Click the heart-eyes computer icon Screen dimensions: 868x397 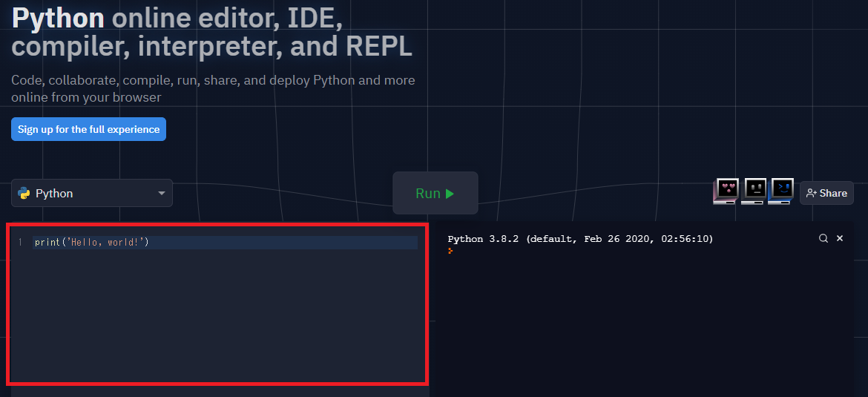tap(726, 191)
